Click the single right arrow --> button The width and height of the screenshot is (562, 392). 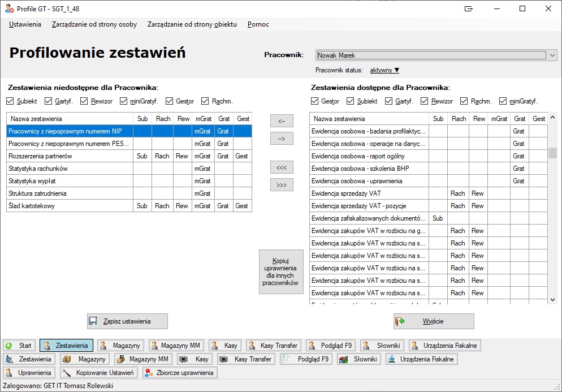[x=282, y=139]
